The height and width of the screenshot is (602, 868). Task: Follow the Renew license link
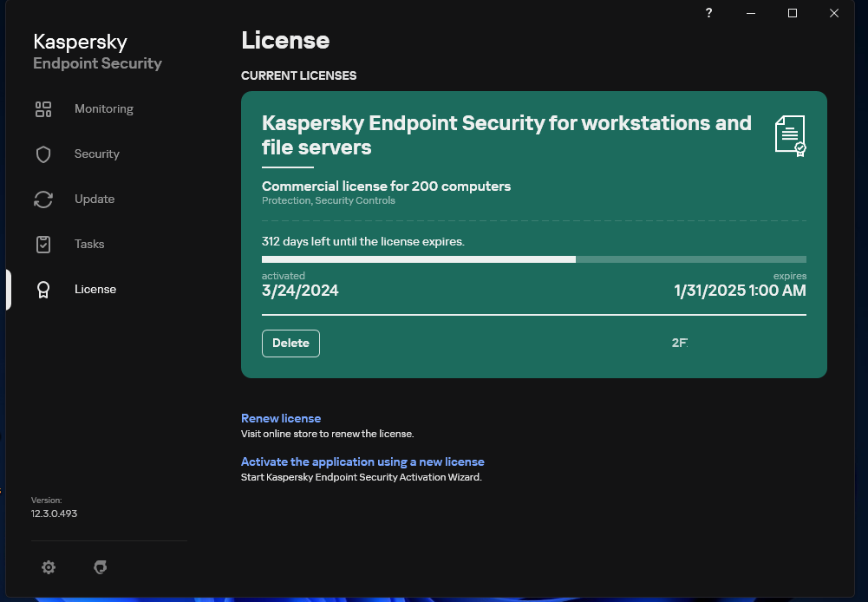(281, 418)
